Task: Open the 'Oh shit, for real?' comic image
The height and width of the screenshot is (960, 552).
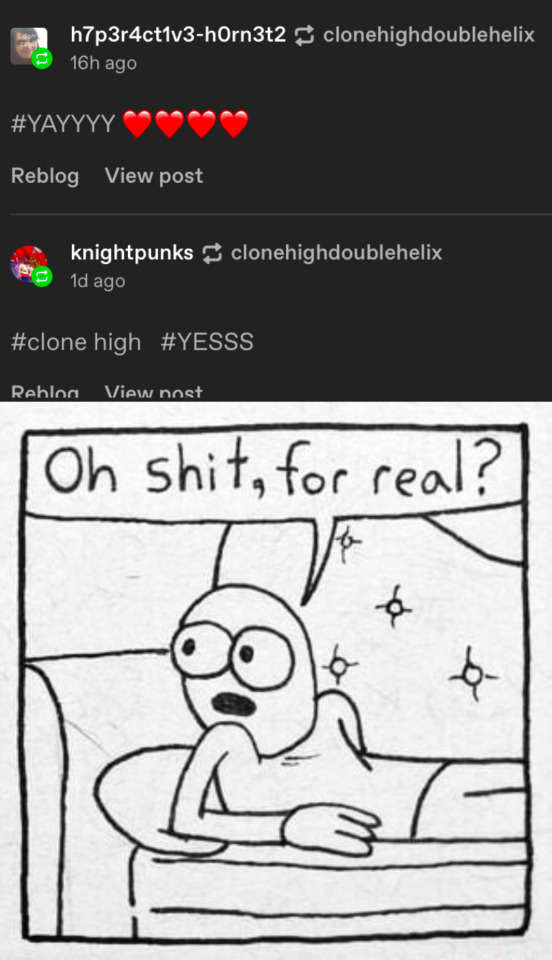Action: (276, 681)
